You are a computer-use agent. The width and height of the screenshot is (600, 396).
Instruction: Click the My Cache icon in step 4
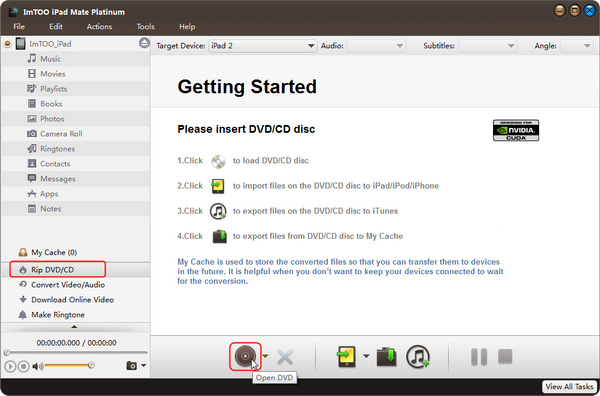pos(220,236)
